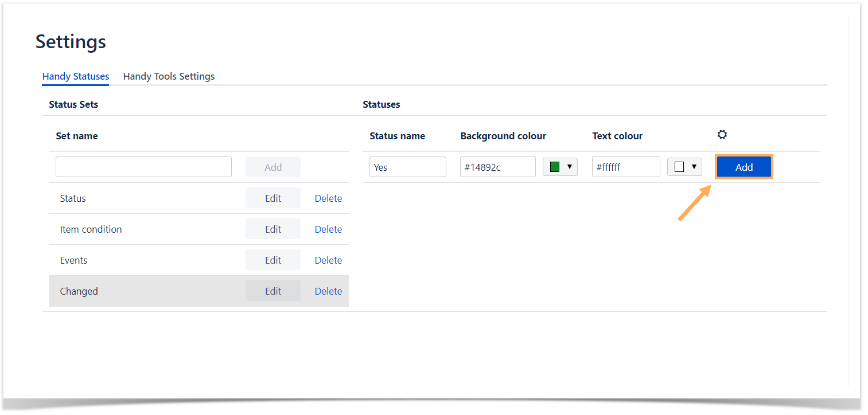
Task: Edit the Item condition set
Action: pos(273,229)
